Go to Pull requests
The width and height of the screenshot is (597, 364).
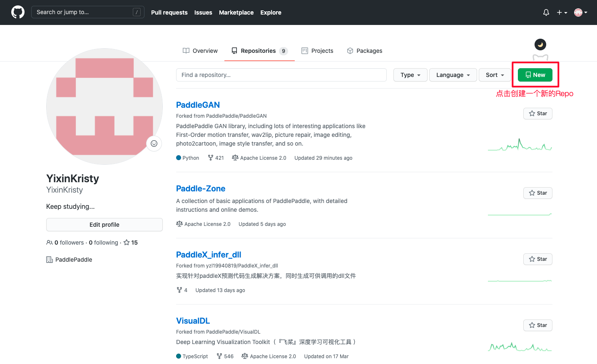coord(169,12)
